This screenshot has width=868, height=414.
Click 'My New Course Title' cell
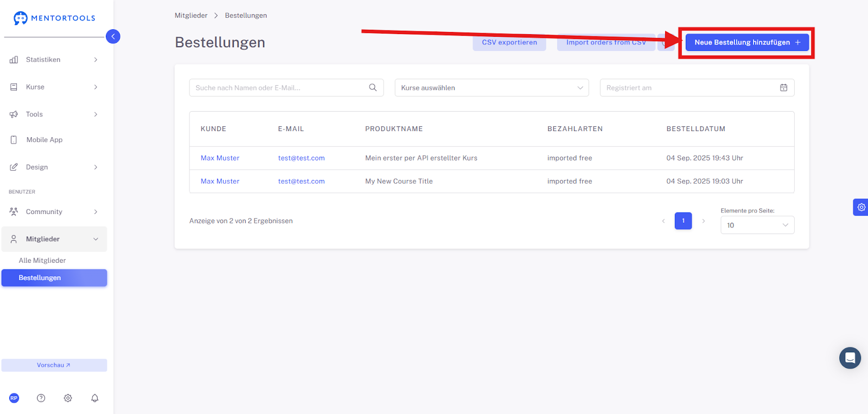tap(399, 181)
